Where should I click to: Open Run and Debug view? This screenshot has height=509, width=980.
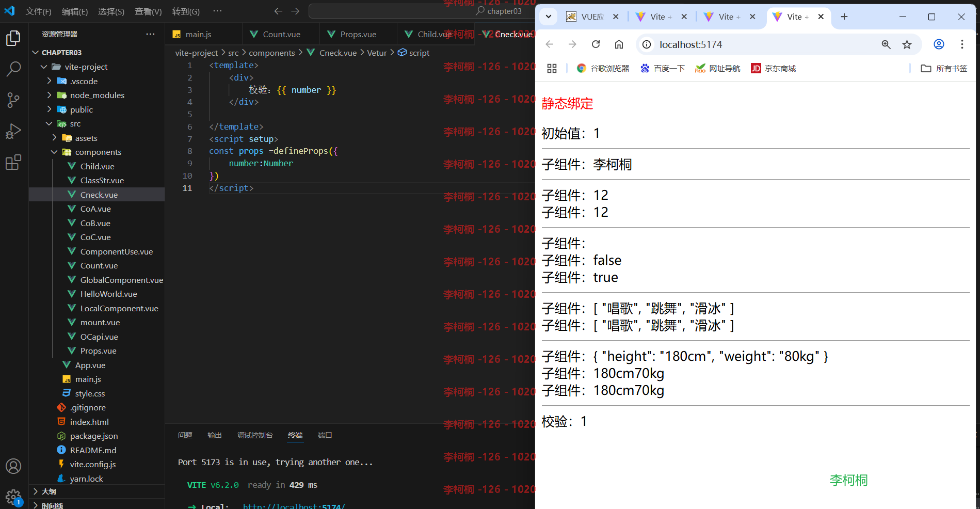click(13, 131)
